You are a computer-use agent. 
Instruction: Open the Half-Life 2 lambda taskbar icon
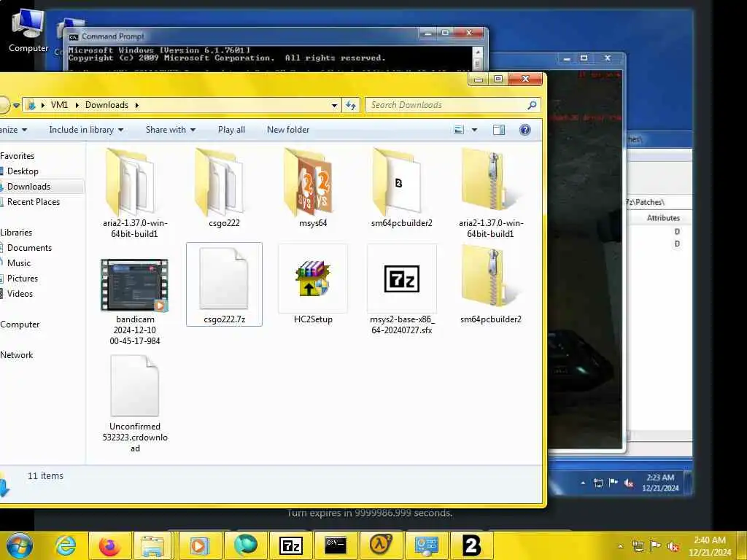tap(381, 545)
